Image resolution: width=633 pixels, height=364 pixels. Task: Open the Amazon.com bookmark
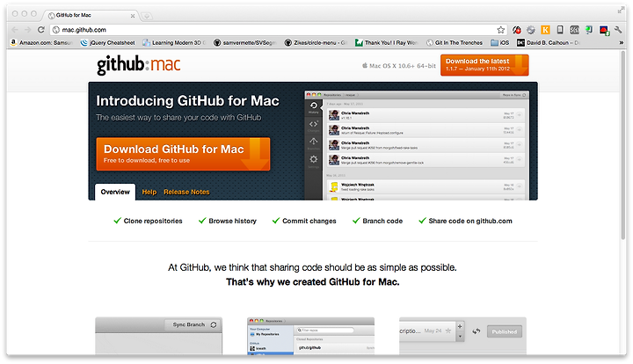coord(40,43)
